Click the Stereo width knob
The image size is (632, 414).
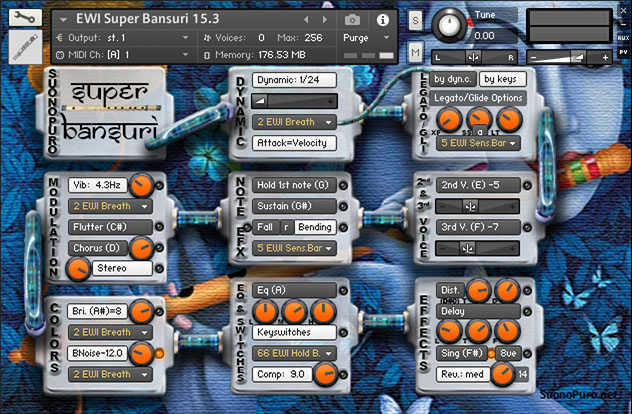tap(78, 269)
